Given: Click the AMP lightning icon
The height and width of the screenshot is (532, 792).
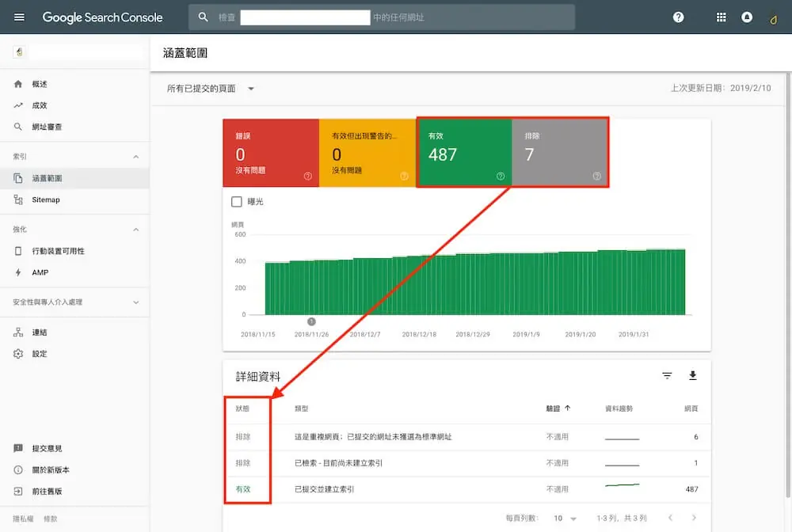Looking at the screenshot, I should coord(18,272).
